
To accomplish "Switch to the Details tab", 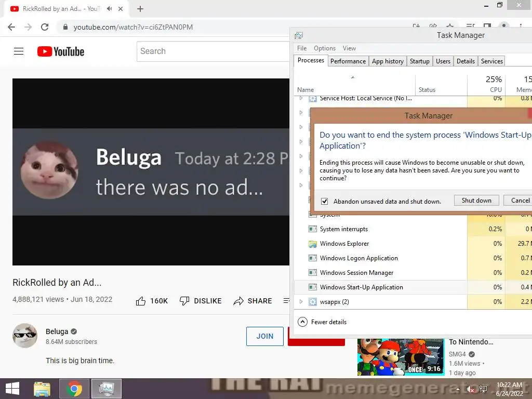I will click(465, 61).
